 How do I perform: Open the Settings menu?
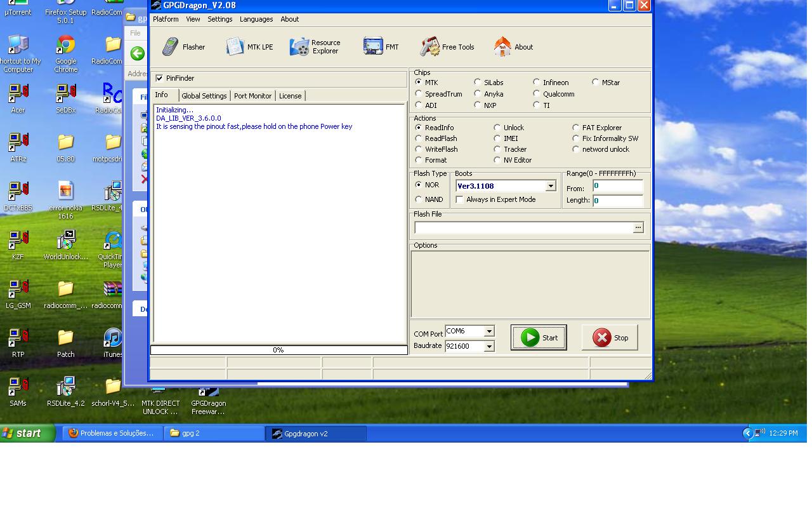click(220, 19)
